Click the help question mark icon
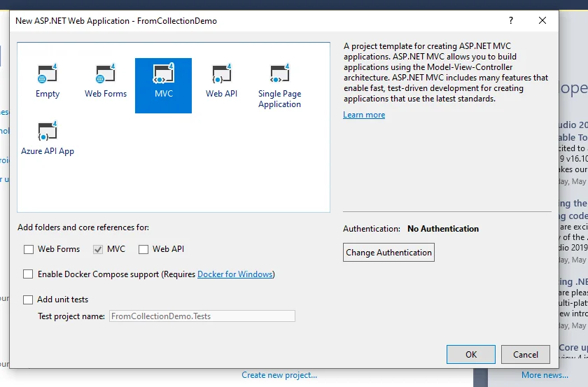The width and height of the screenshot is (588, 387). [511, 20]
